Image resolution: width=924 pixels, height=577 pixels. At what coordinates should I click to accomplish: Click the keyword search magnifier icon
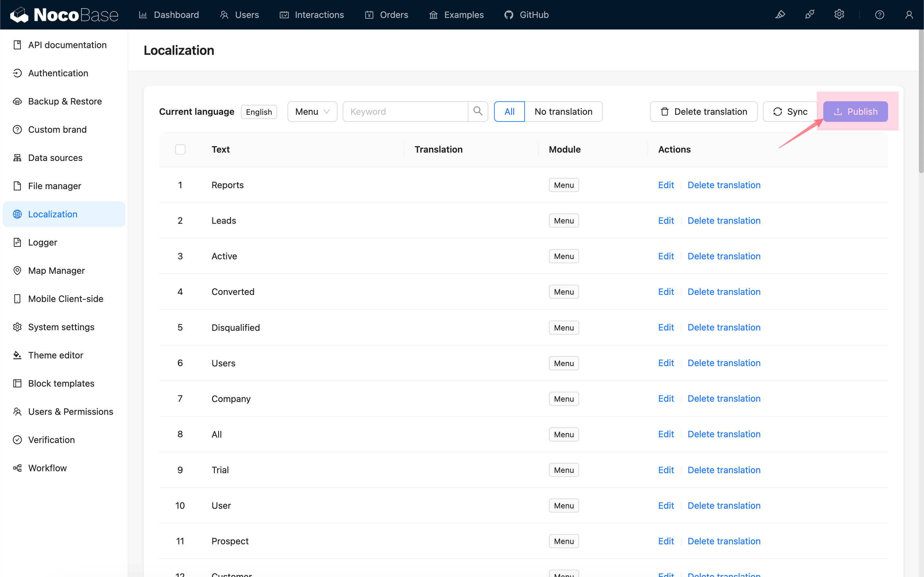(478, 112)
